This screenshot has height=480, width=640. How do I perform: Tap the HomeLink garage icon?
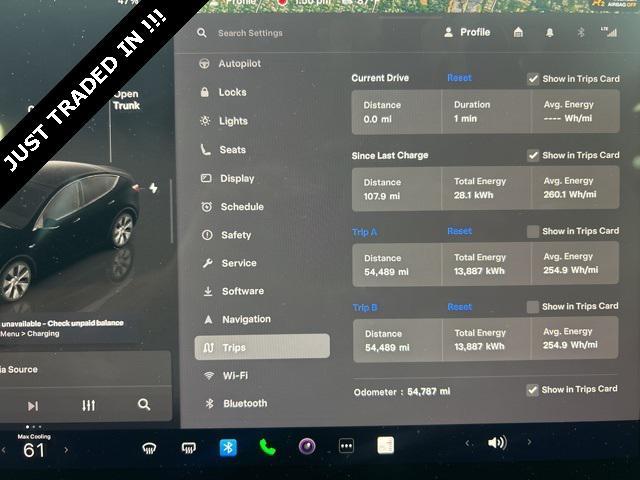tap(518, 32)
